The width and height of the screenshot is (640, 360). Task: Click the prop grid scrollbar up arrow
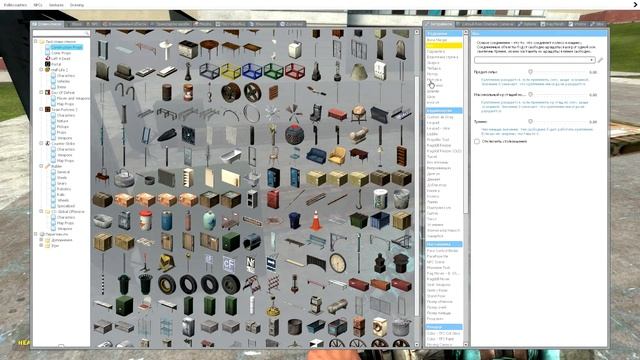(417, 32)
